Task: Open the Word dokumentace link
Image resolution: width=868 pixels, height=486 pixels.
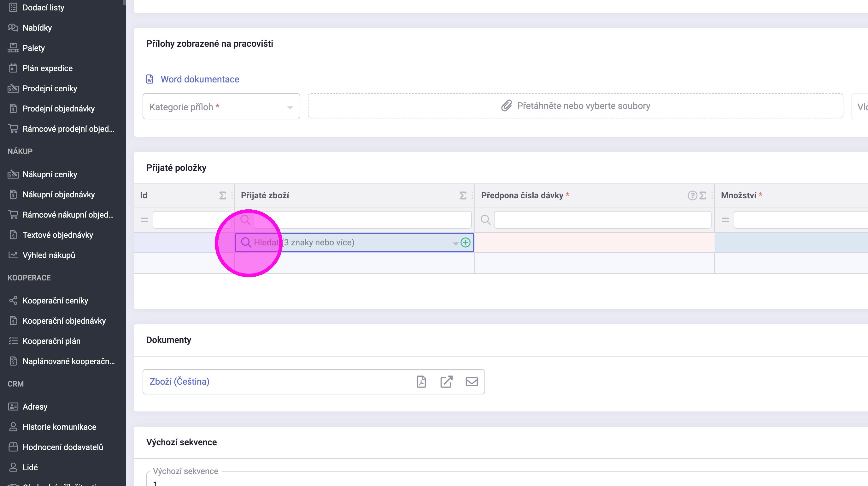Action: (199, 79)
